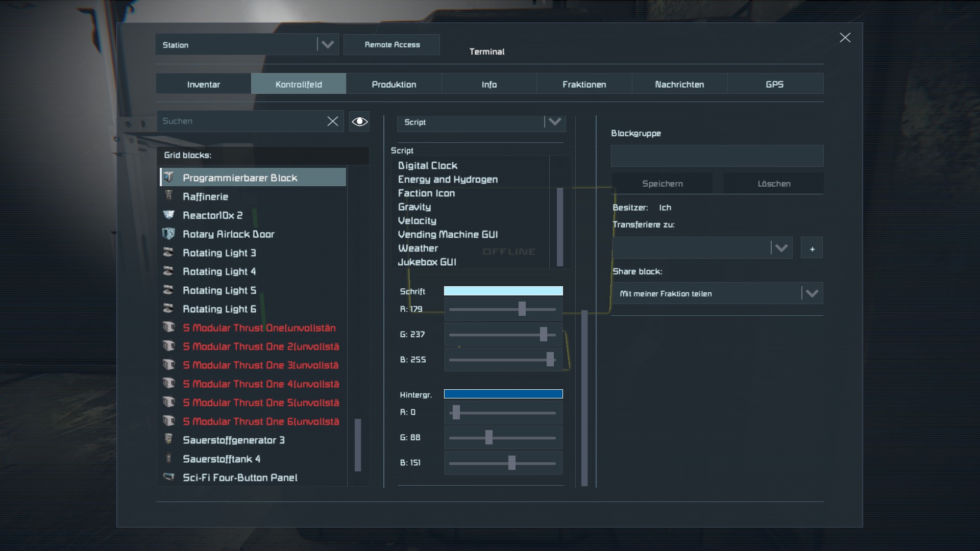Click the Rotary Airlock Door icon
The height and width of the screenshot is (551, 980).
(169, 234)
